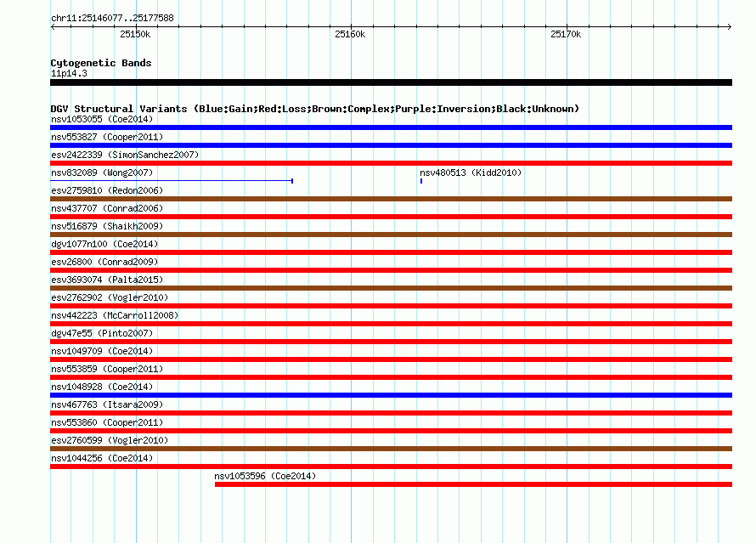Click the right arrow end of the ruler
This screenshot has height=543, width=756.
tap(729, 26)
